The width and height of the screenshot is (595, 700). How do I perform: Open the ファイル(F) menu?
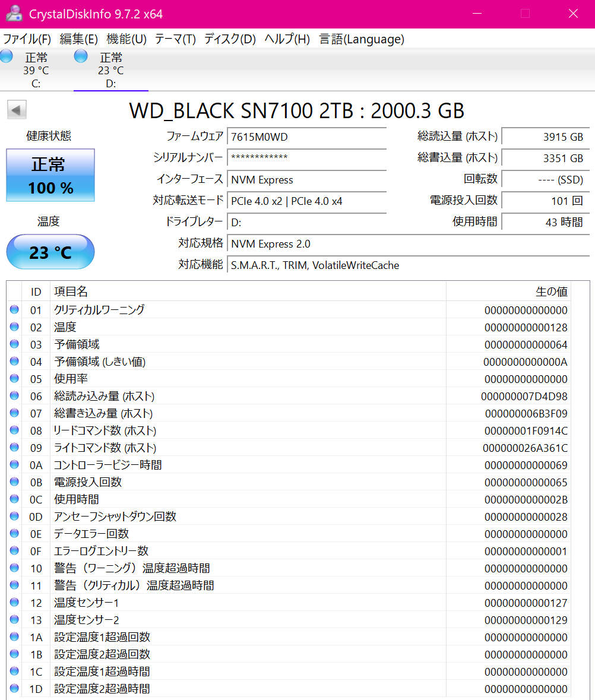(x=27, y=39)
